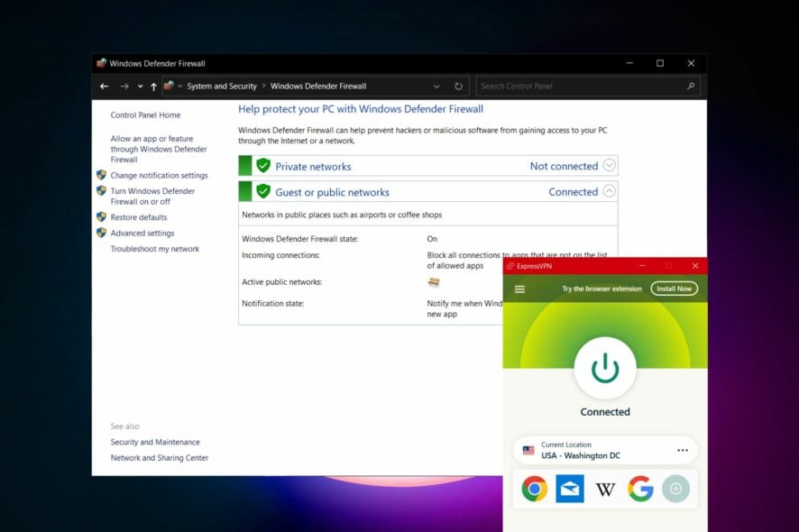799x532 pixels.
Task: Open the ExpressVPN hamburger menu
Action: coord(519,289)
